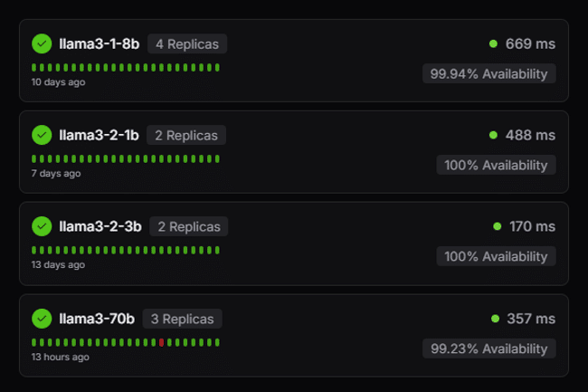
Task: Click the green latency dot beside 669 ms
Action: coord(493,43)
